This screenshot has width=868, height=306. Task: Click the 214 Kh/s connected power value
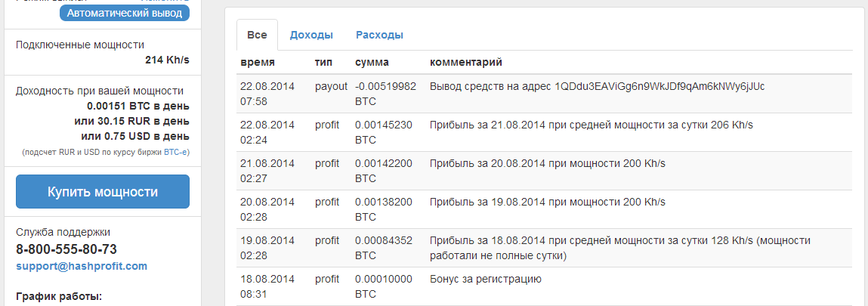tap(167, 60)
